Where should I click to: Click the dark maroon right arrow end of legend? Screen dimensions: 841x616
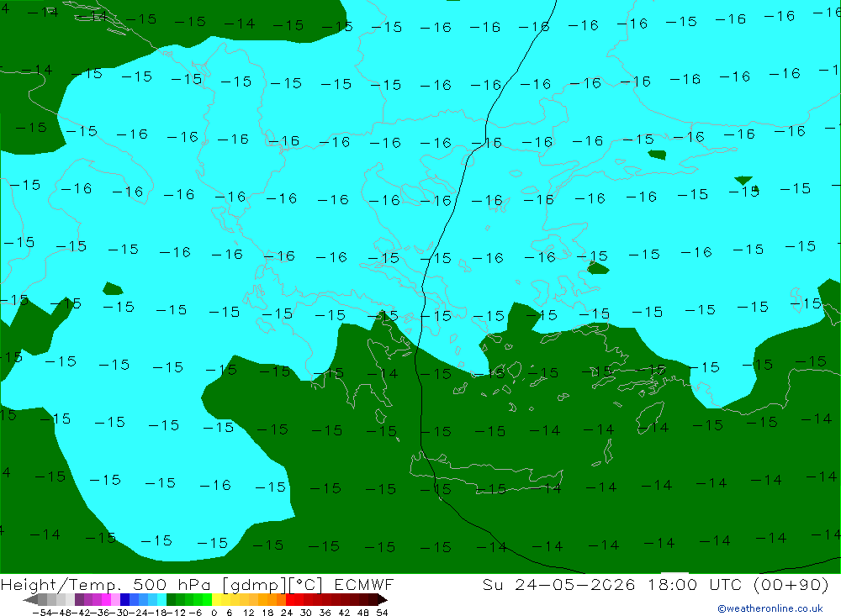pyautogui.click(x=383, y=600)
